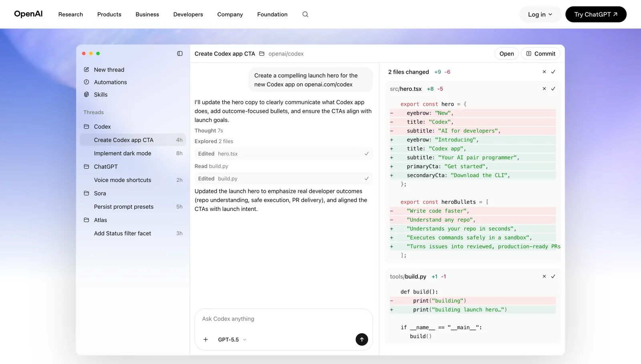Expand the Log in dropdown

pyautogui.click(x=540, y=14)
